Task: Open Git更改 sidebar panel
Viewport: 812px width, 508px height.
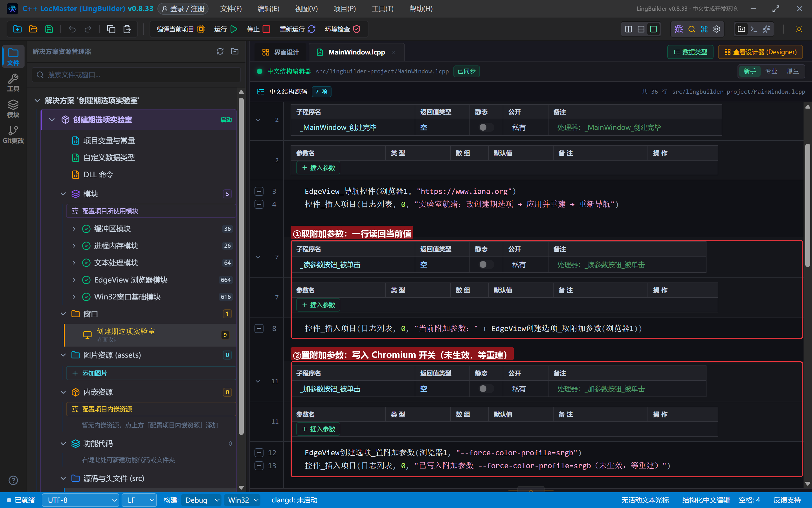Action: pyautogui.click(x=13, y=134)
